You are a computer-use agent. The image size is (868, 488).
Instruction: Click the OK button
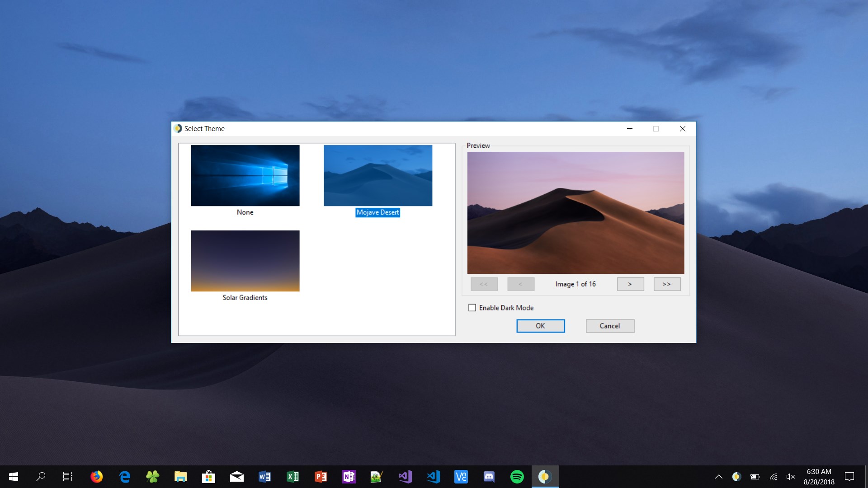540,326
